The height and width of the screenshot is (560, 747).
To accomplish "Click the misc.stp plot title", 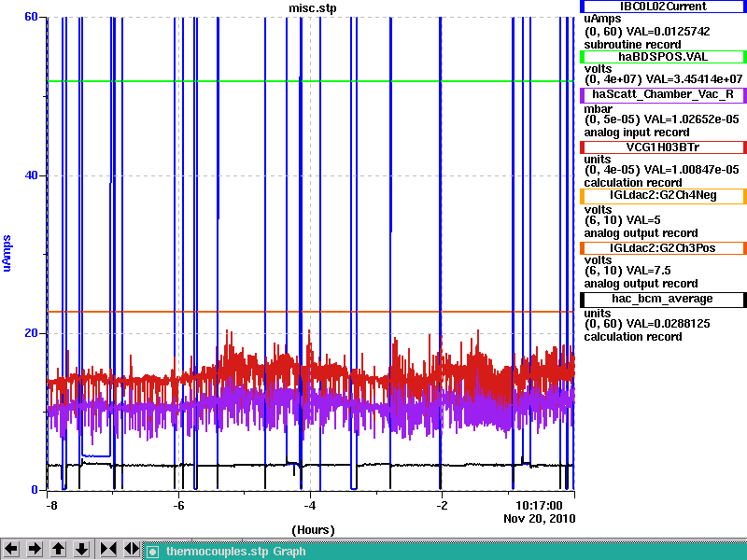I will click(x=313, y=8).
